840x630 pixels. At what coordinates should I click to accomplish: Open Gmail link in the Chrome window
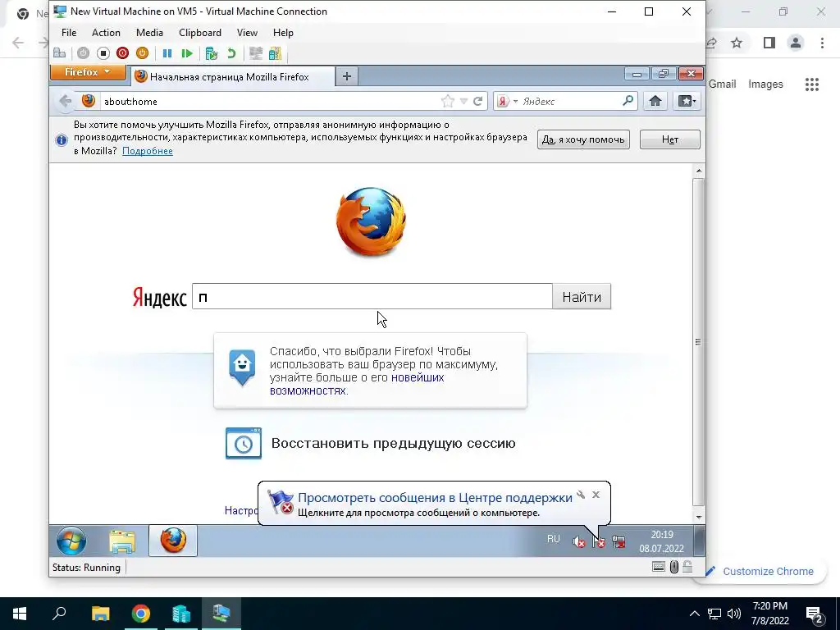pyautogui.click(x=723, y=84)
